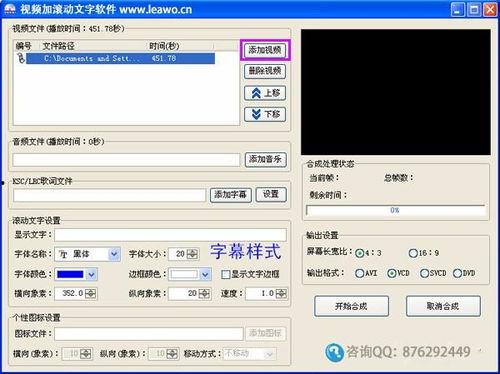500x374 pixels.
Task: Select the 4:3 aspect ratio radio
Action: pos(359,253)
